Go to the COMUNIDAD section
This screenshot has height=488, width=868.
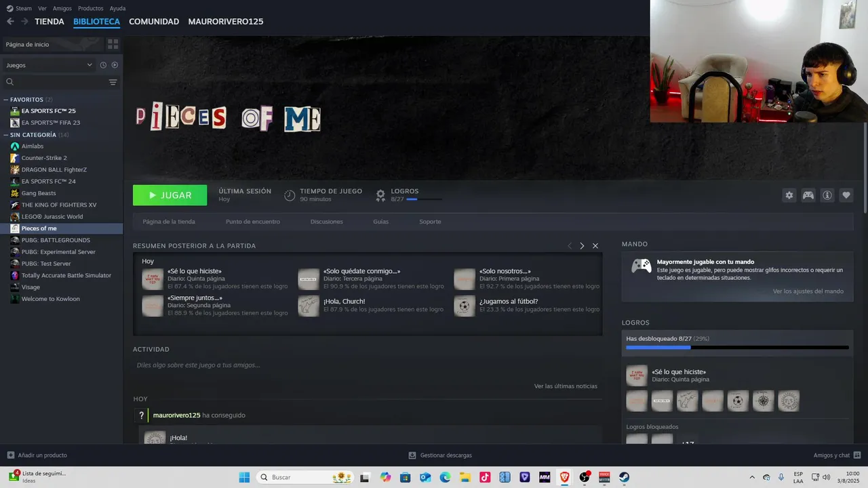(x=154, y=22)
